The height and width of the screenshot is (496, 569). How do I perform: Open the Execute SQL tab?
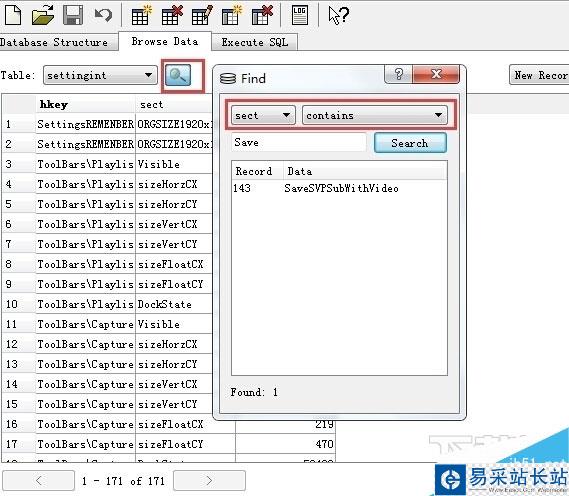255,42
